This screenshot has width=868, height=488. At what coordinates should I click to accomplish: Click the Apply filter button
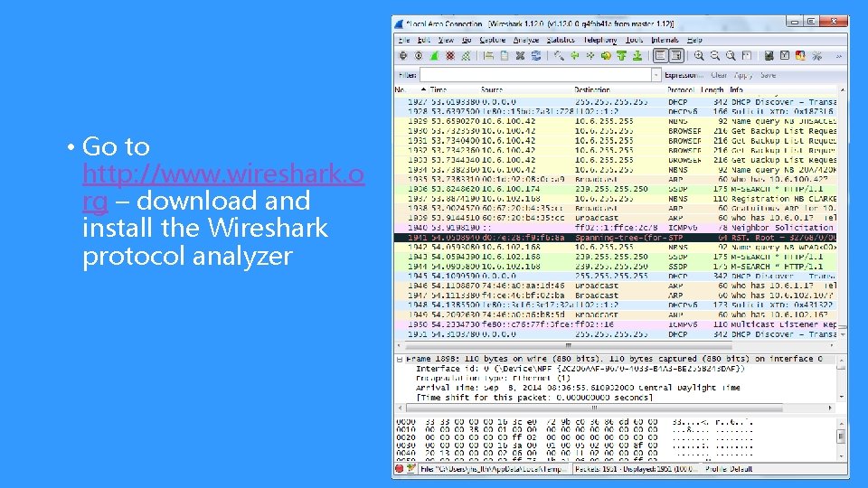click(x=743, y=75)
